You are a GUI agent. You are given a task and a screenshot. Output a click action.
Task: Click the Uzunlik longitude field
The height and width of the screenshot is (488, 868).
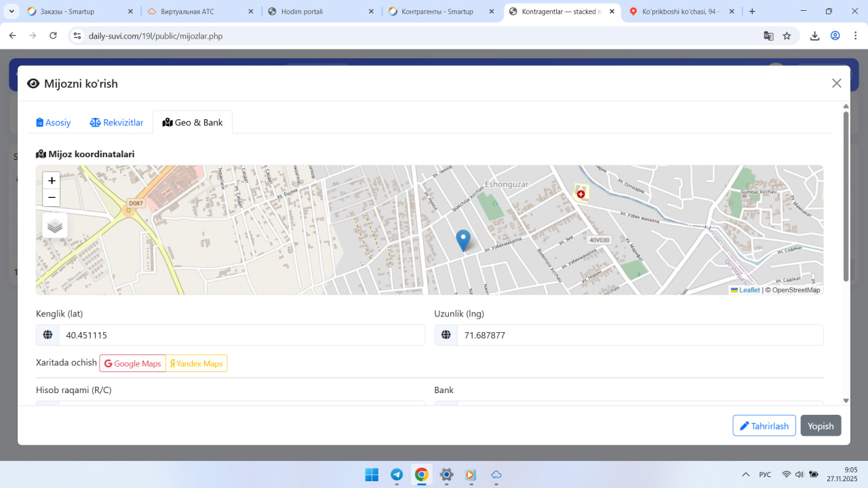(639, 335)
